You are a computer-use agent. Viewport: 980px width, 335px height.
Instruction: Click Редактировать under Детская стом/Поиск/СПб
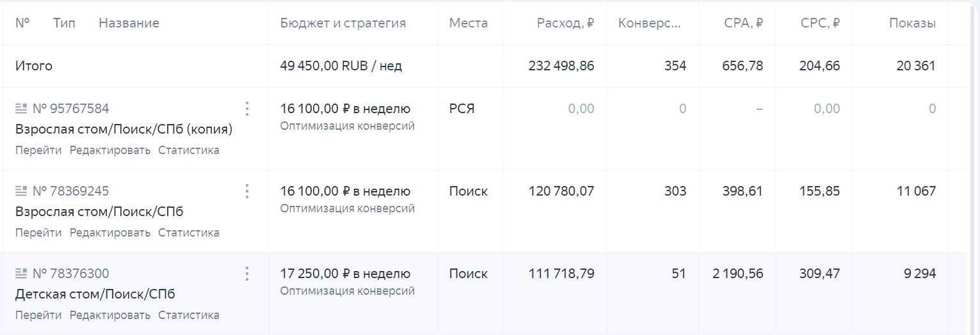[x=110, y=315]
